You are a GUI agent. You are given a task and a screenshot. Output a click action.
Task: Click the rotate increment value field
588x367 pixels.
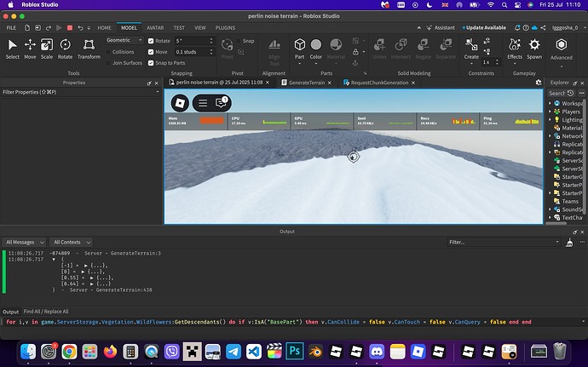(x=194, y=41)
